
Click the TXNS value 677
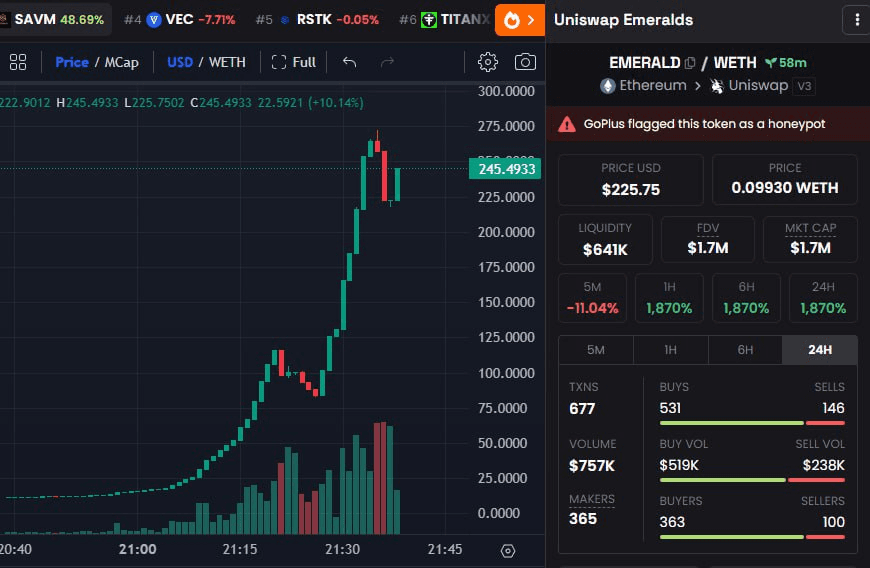pyautogui.click(x=582, y=409)
